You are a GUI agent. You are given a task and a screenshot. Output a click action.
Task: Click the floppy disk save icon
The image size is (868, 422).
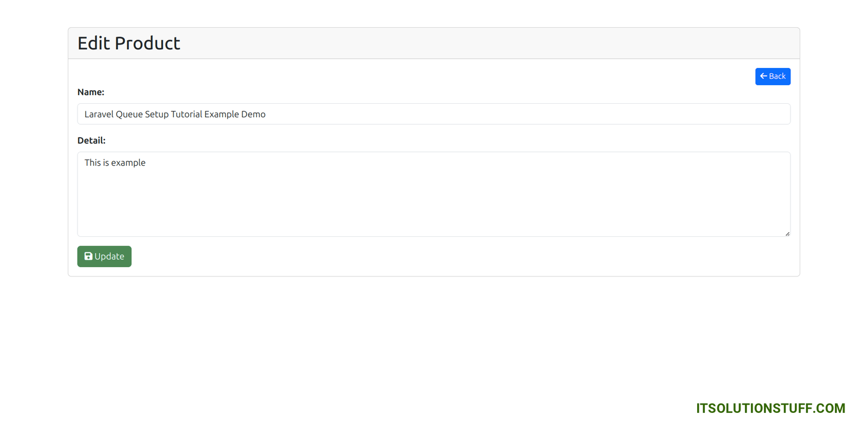tap(88, 256)
